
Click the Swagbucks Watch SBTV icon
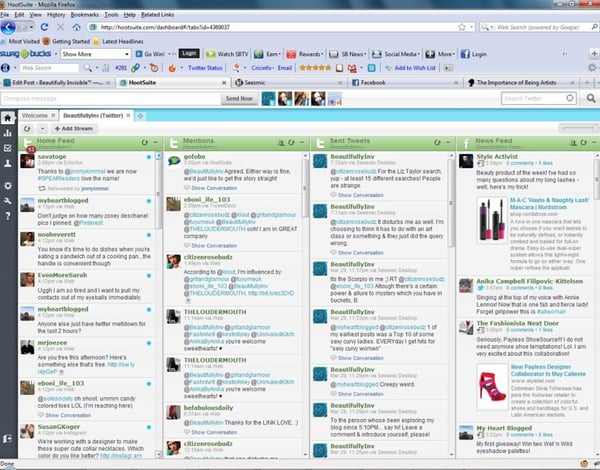pyautogui.click(x=211, y=54)
